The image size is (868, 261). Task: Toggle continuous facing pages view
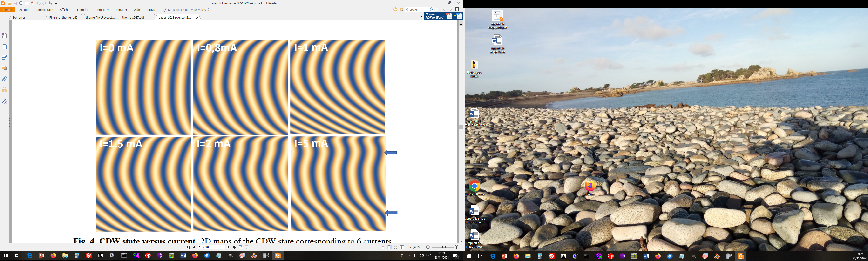(x=402, y=247)
